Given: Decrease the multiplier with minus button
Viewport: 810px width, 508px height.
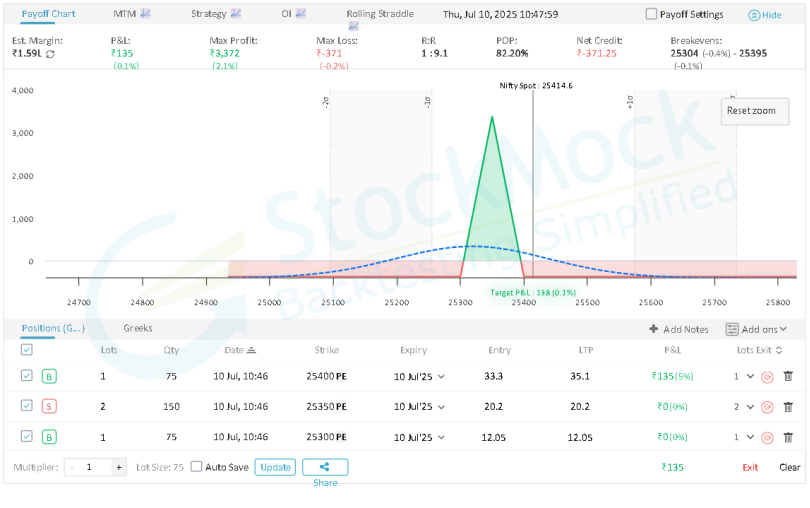Looking at the screenshot, I should pyautogui.click(x=72, y=467).
